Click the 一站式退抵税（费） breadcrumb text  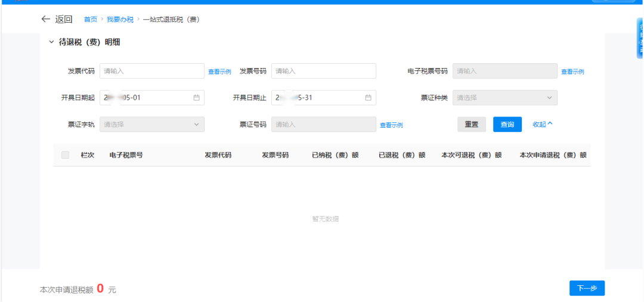pos(171,19)
